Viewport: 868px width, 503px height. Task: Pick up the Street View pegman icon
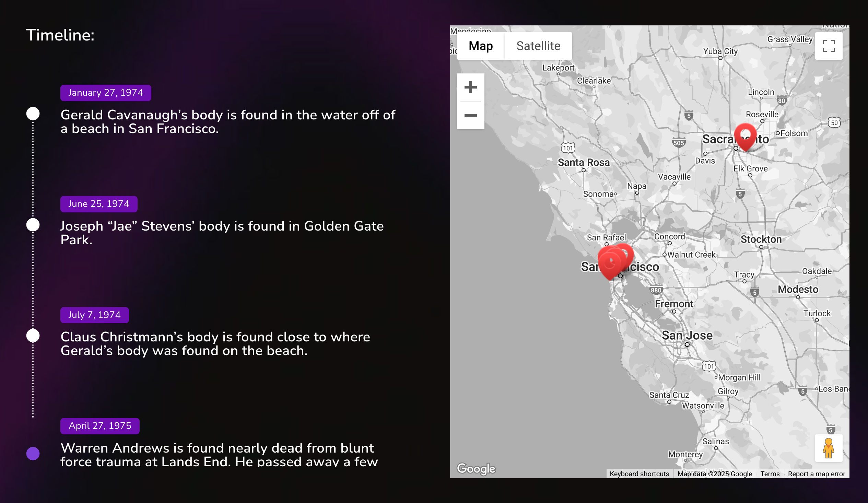tap(829, 448)
